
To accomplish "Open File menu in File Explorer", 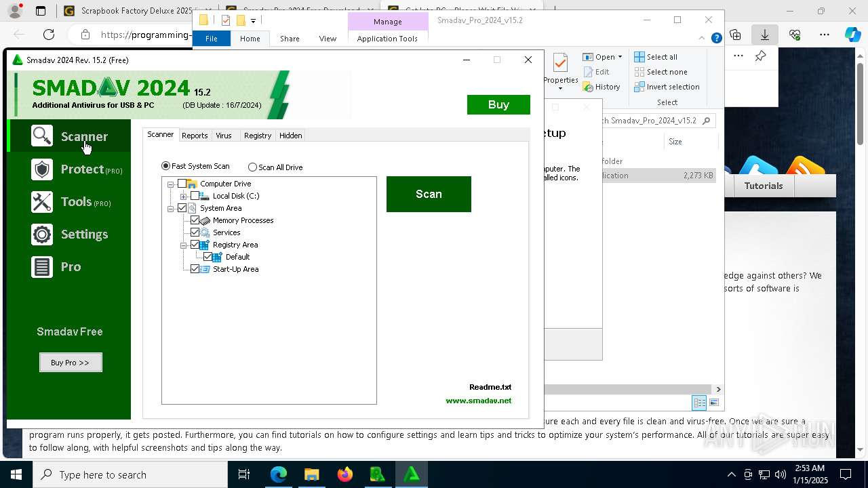I will pos(212,39).
